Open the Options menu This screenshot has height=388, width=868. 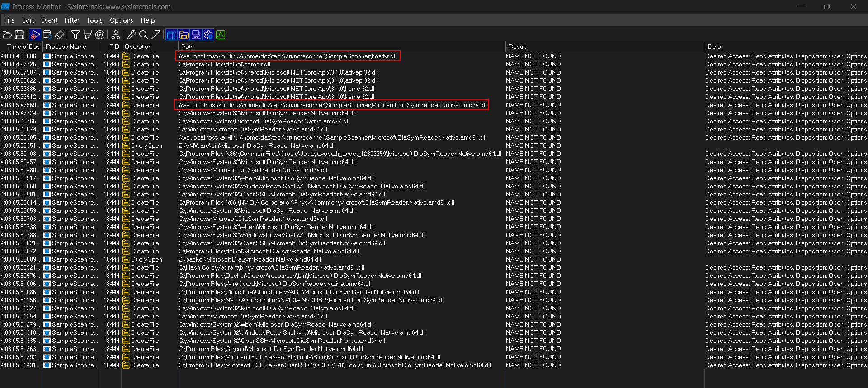121,20
